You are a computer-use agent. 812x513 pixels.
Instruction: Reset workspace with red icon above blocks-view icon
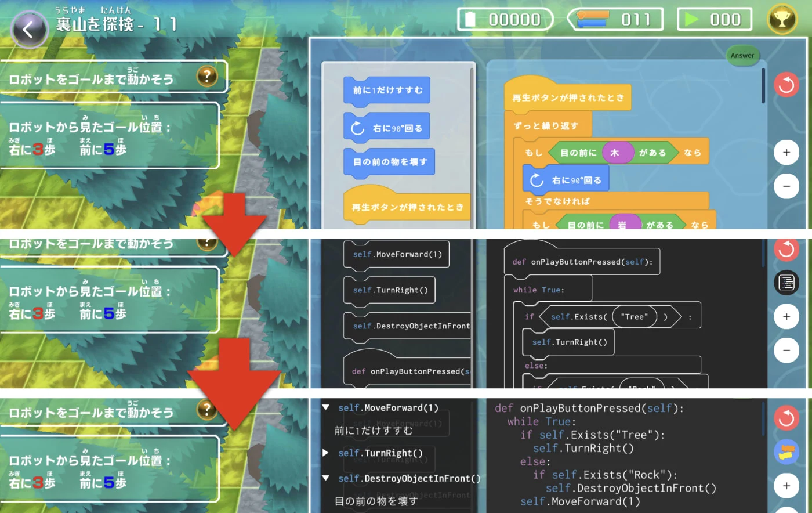786,418
